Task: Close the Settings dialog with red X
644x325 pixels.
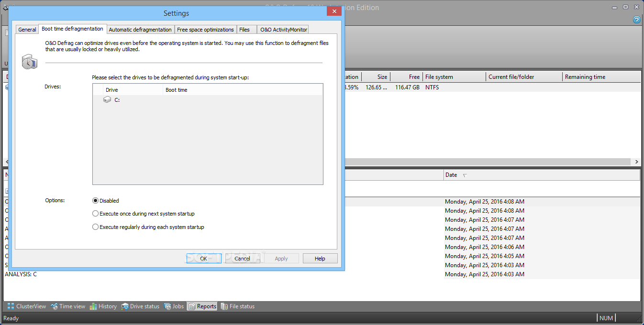Action: pyautogui.click(x=333, y=11)
